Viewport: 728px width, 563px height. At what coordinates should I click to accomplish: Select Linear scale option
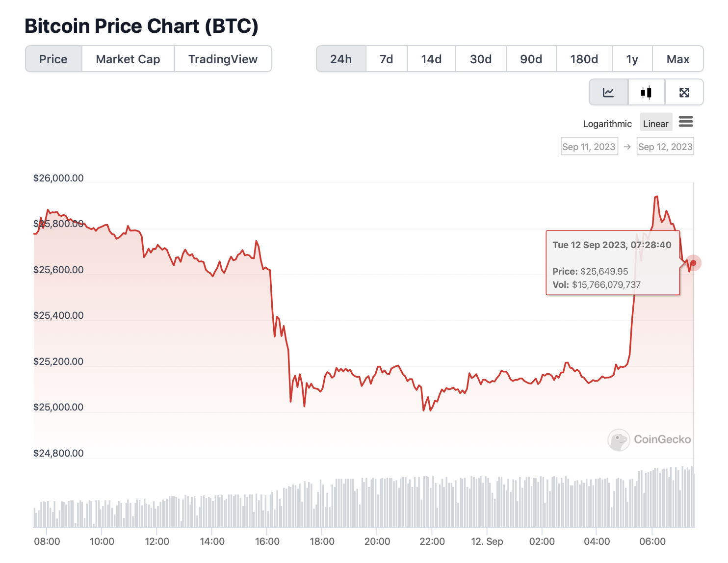click(655, 124)
